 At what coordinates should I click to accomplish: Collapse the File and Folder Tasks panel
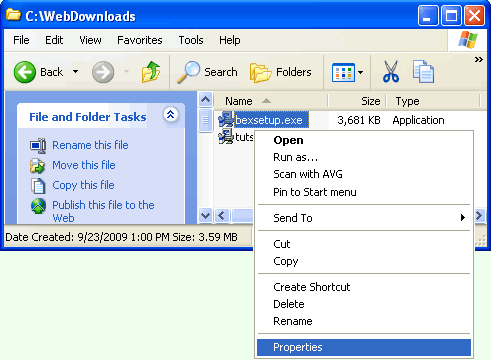tap(171, 115)
